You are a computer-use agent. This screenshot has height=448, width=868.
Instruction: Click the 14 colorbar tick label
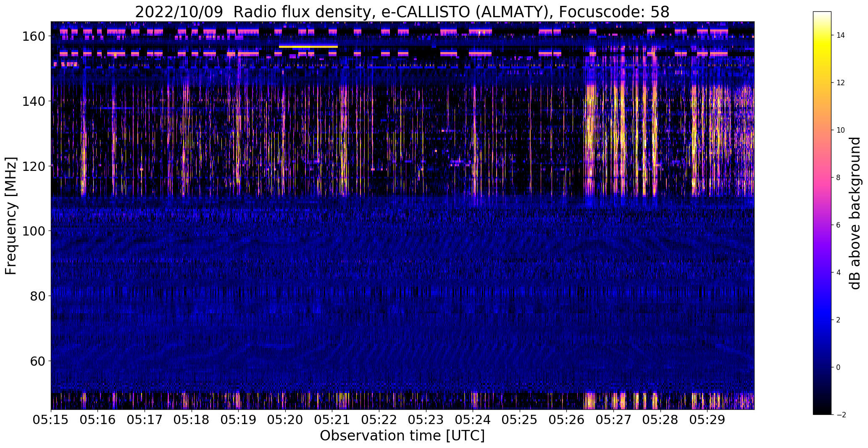[841, 35]
